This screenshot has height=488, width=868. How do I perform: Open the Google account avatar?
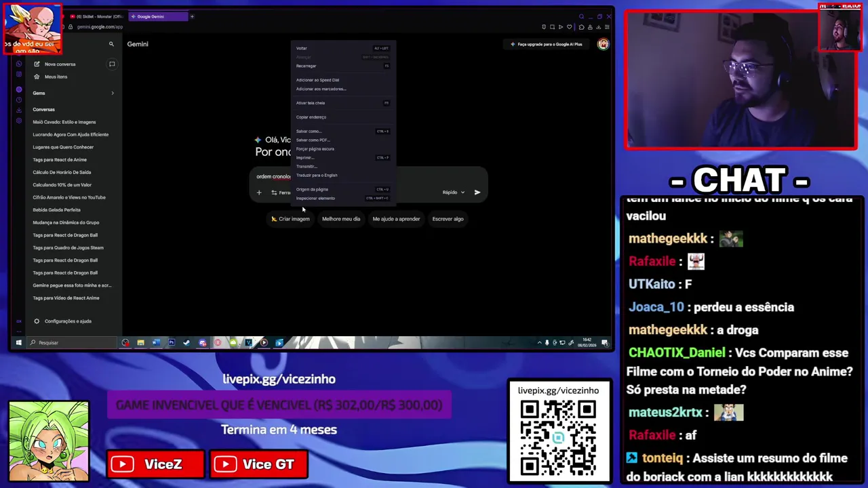[x=603, y=44]
